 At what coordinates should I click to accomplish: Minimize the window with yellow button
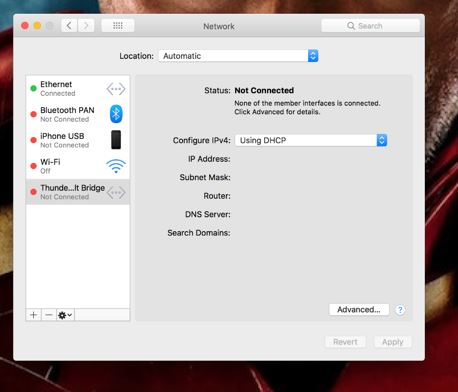(37, 26)
